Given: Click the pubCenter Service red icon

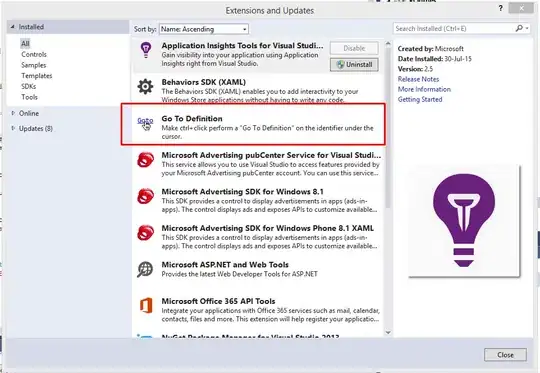Looking at the screenshot, I should tap(145, 160).
